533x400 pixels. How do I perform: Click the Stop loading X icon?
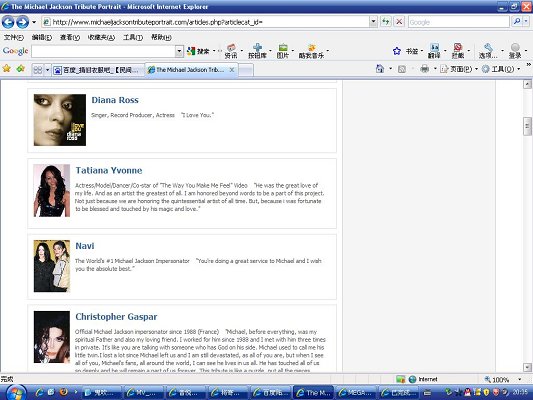(x=399, y=22)
